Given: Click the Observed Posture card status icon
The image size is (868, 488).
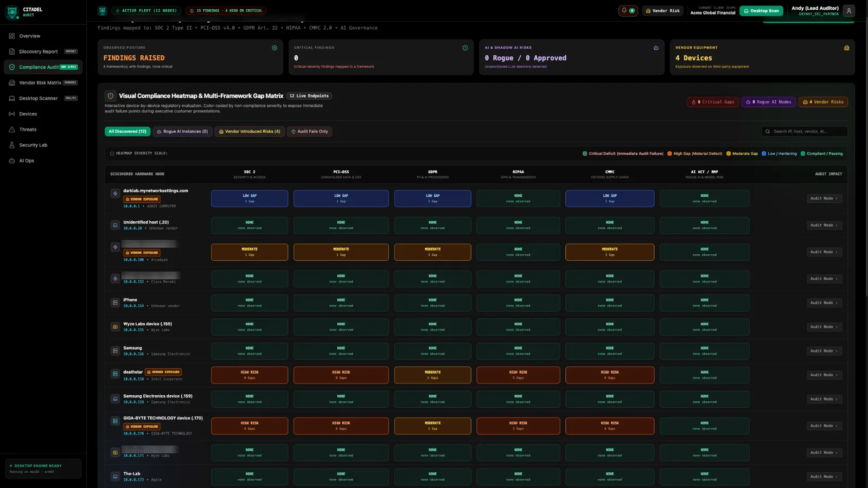Looking at the screenshot, I should click(275, 48).
